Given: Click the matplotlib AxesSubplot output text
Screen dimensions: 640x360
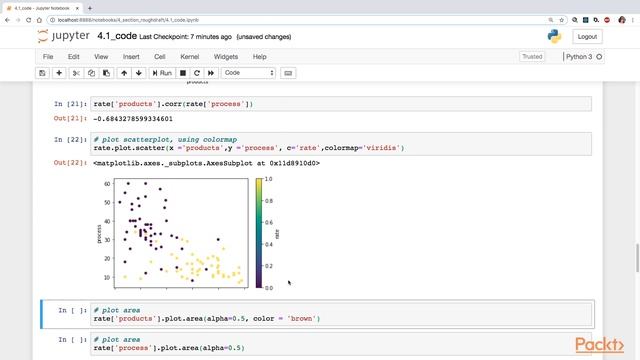Looking at the screenshot, I should (207, 163).
